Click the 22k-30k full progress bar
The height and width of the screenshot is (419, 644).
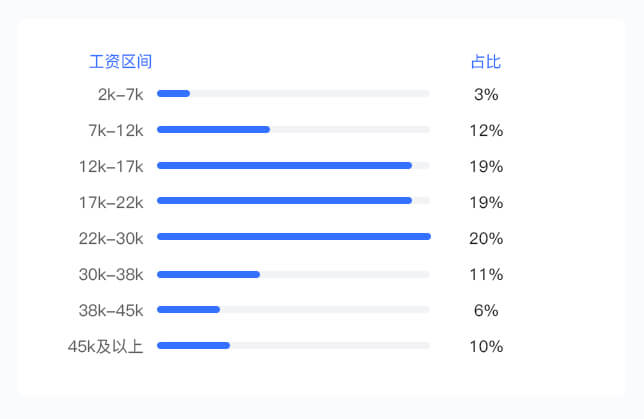(294, 237)
